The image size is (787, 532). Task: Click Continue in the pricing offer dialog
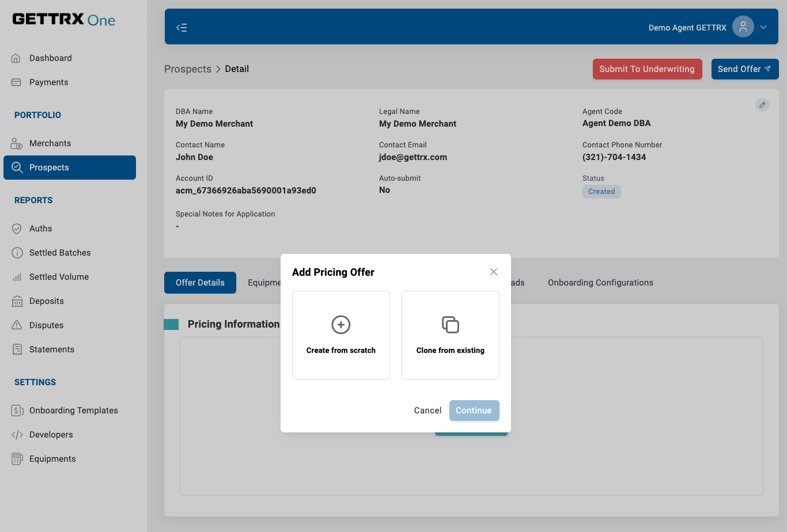474,411
